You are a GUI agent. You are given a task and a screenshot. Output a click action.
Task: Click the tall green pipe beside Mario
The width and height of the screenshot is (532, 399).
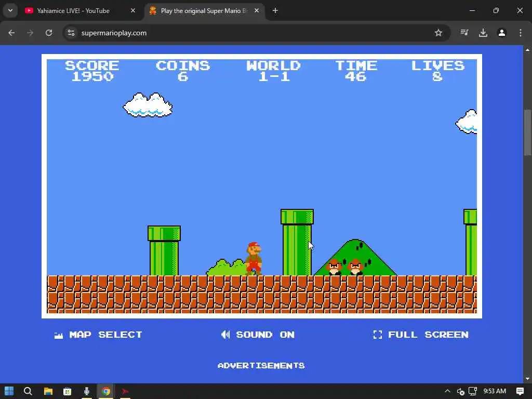coord(297,242)
